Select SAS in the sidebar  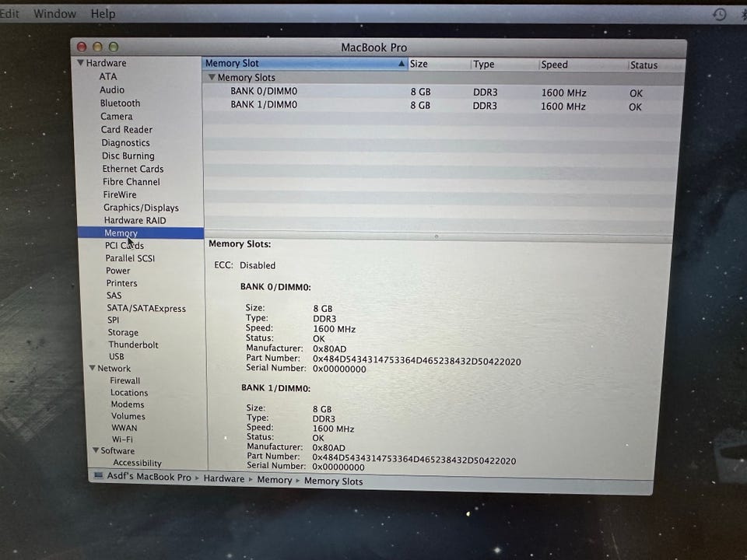pos(114,296)
